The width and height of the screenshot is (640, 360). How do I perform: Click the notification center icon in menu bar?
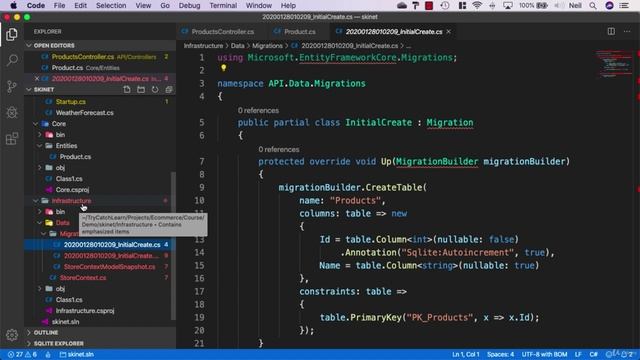pyautogui.click(x=624, y=5)
